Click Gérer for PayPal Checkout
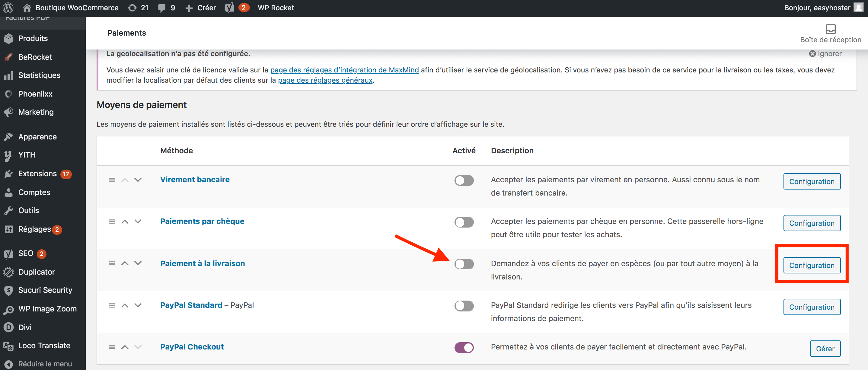Screen dimensions: 868x370 click(825, 349)
